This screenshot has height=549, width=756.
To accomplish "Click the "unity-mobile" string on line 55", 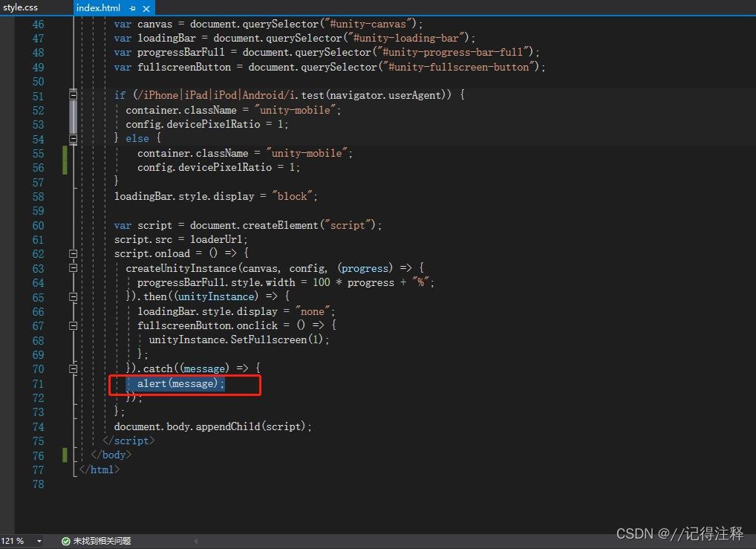I will point(307,153).
